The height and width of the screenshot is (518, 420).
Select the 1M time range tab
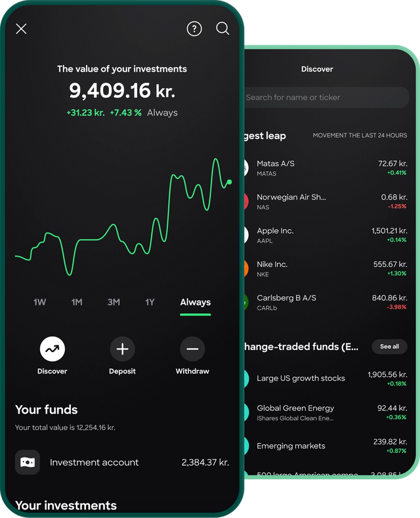pos(77,302)
